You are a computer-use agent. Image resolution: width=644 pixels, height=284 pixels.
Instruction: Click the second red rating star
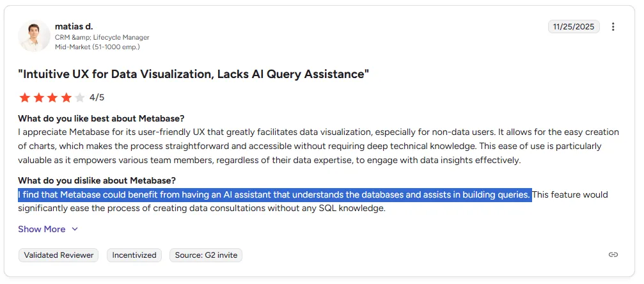(38, 98)
